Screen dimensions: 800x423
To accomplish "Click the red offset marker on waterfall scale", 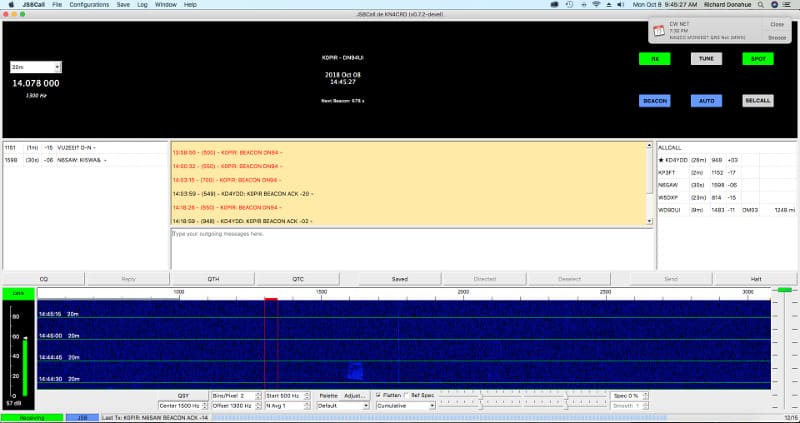I will pyautogui.click(x=271, y=299).
